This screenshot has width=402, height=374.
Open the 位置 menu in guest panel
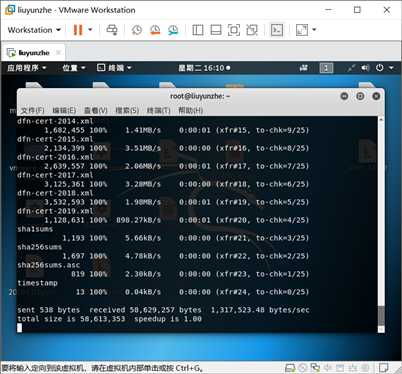pyautogui.click(x=74, y=68)
